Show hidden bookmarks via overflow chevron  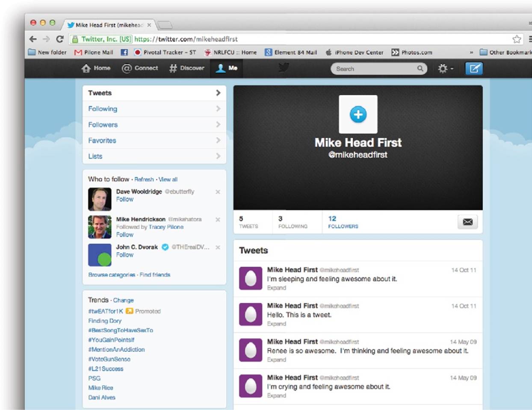pos(471,53)
